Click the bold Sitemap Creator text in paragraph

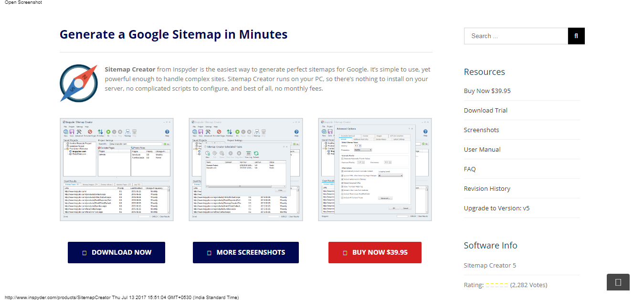pyautogui.click(x=130, y=70)
